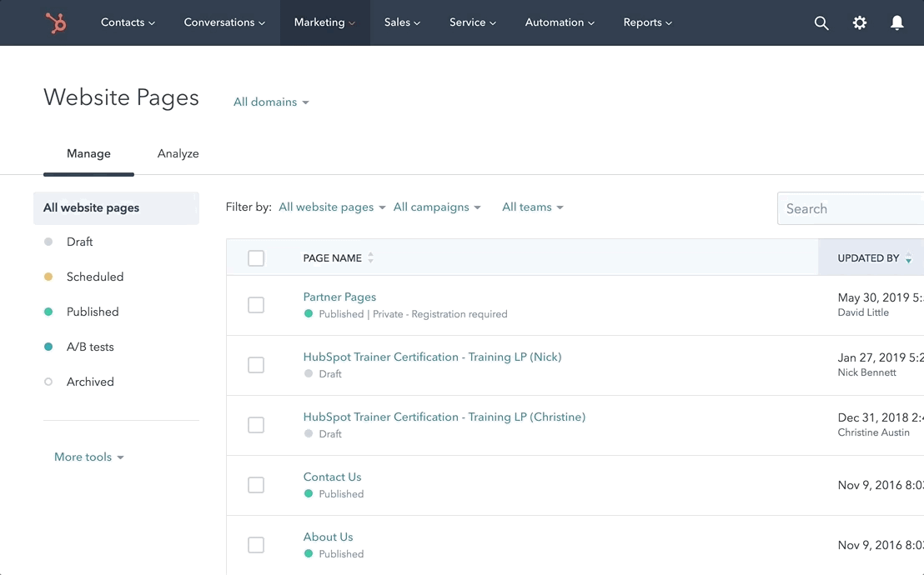
Task: Check the Partner Pages row checkbox
Action: (256, 305)
